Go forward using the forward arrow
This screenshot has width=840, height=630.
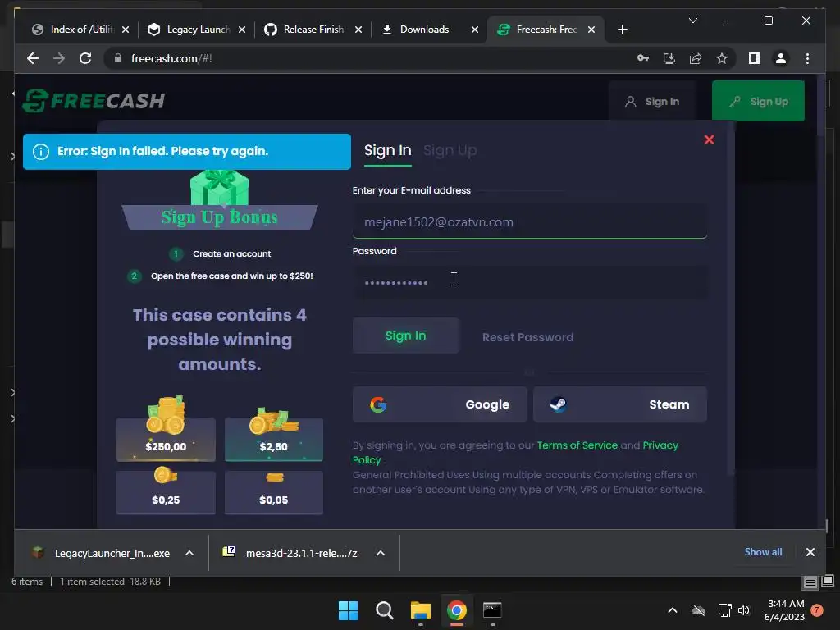[x=59, y=58]
